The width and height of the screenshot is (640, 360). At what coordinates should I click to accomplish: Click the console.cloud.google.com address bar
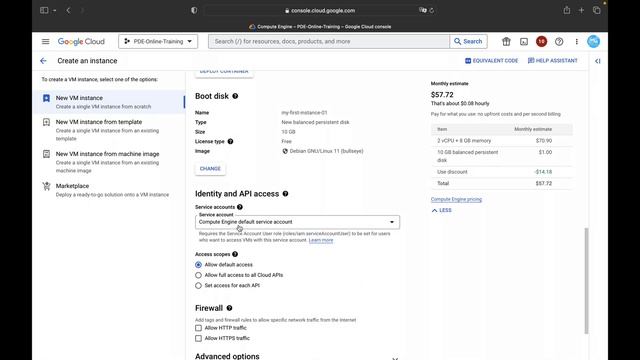click(x=320, y=10)
